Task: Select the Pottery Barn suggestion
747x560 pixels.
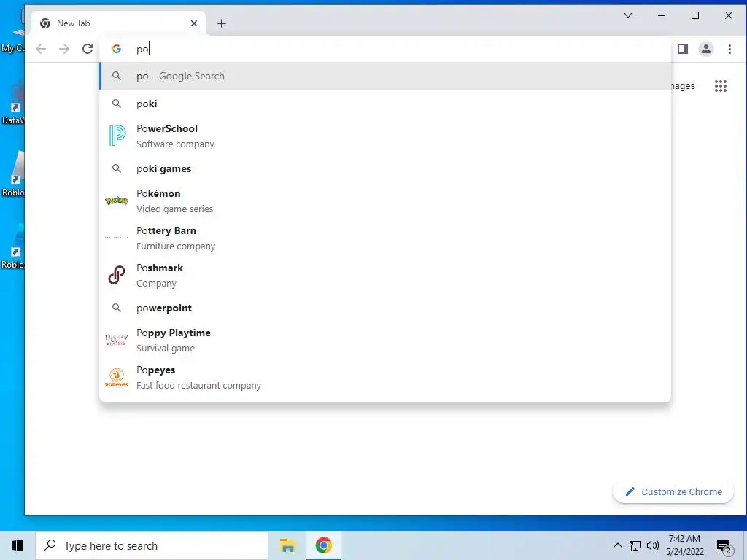Action: tap(385, 238)
